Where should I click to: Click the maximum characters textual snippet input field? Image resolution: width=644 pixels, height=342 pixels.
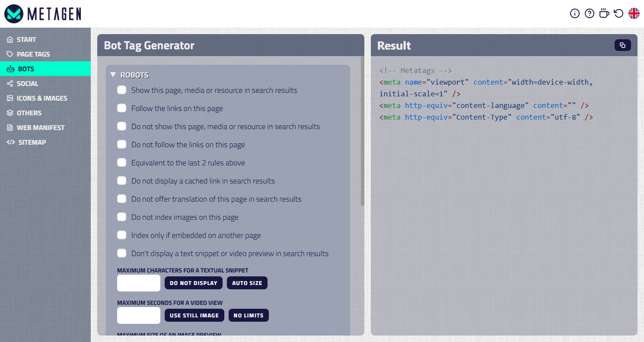tap(138, 283)
